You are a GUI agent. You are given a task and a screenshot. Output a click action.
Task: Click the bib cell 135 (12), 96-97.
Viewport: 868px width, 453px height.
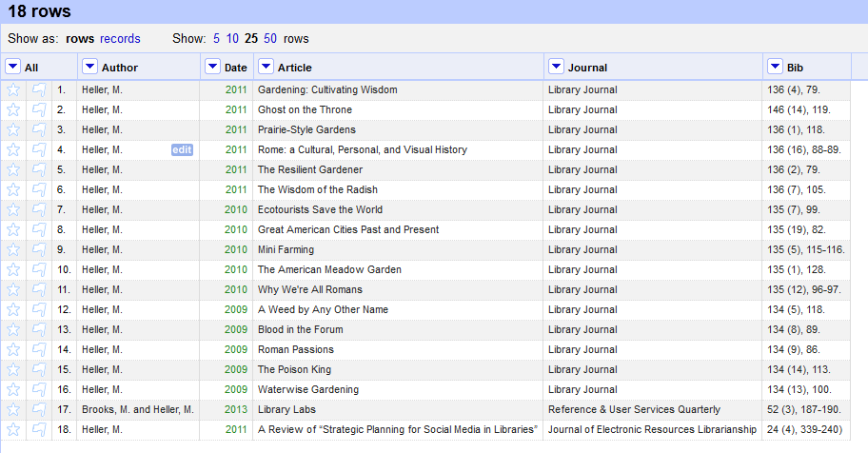pos(806,289)
